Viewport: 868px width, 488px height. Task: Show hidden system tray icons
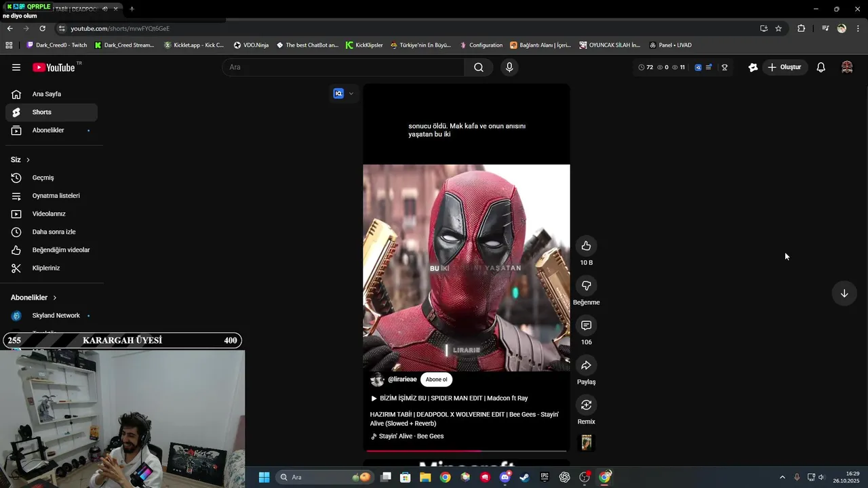(x=782, y=477)
